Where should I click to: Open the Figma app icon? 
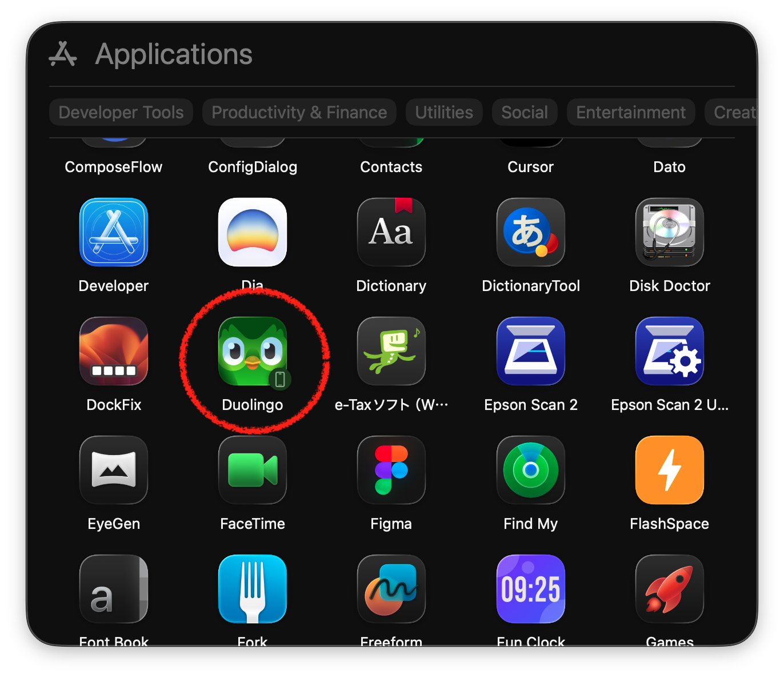click(x=391, y=470)
